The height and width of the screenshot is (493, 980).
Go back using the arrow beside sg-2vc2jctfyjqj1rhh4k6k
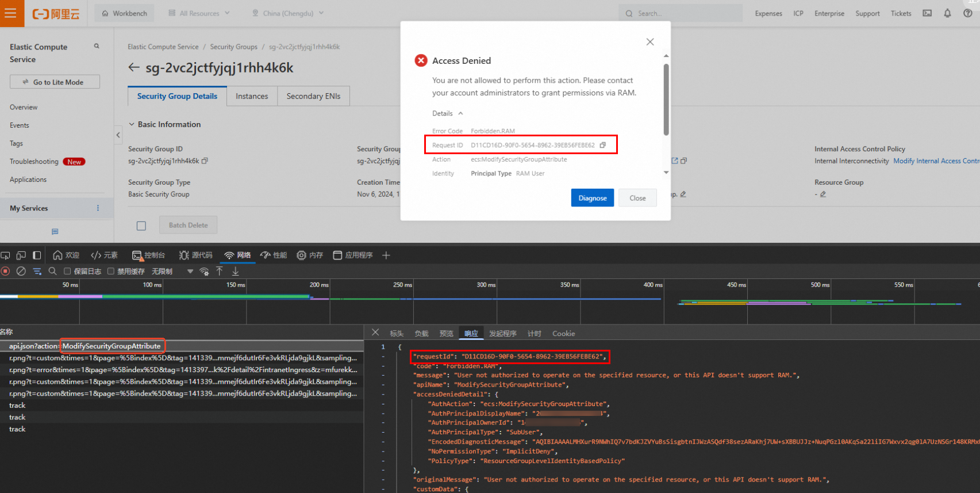134,67
